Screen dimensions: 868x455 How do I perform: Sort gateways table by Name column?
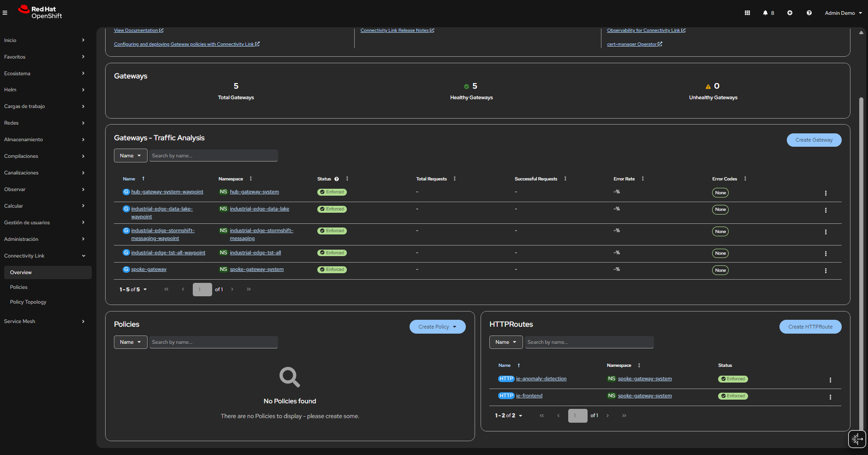click(x=133, y=179)
